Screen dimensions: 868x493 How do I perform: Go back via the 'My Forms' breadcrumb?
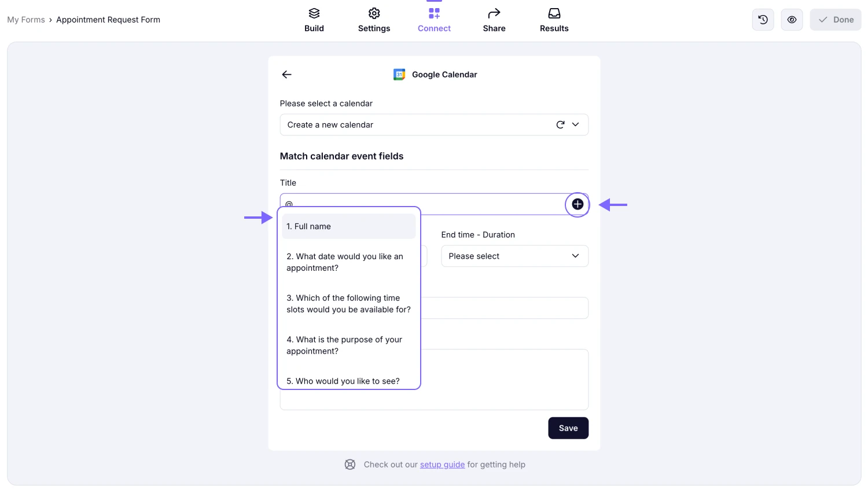coord(25,19)
